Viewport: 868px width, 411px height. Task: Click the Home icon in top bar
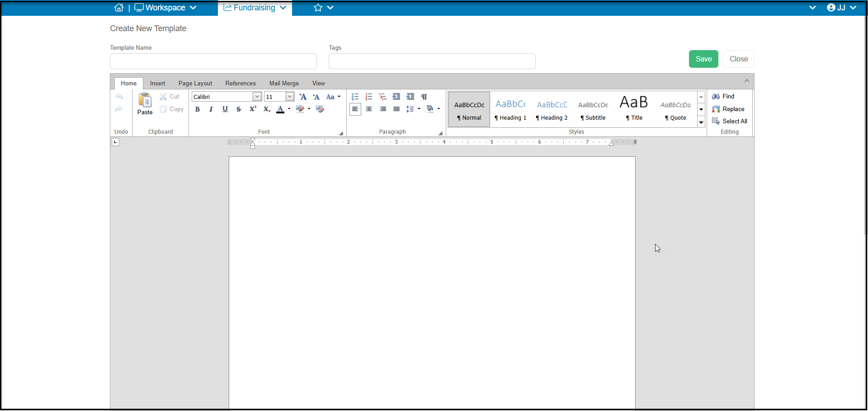(119, 8)
